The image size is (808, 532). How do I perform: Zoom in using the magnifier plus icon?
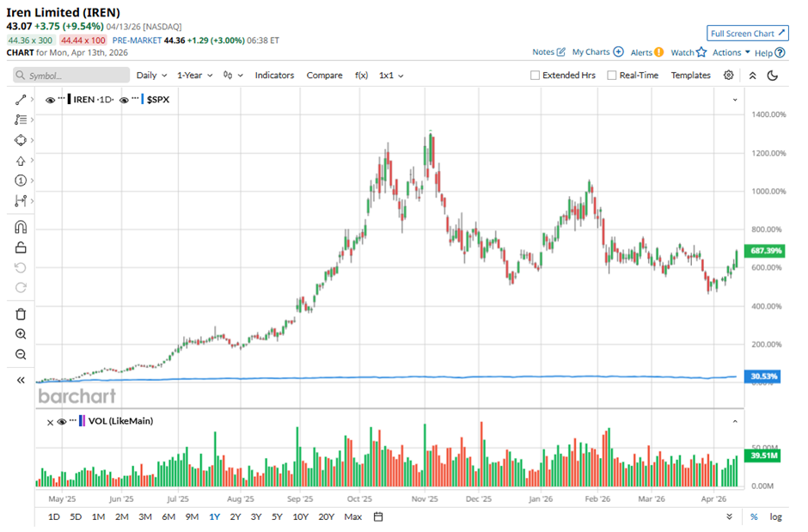pos(21,334)
